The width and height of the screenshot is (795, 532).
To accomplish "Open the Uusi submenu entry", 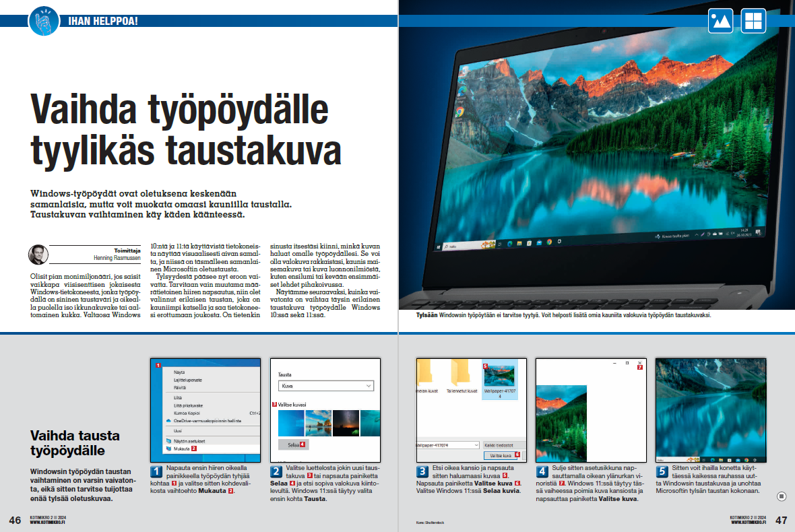I will click(x=177, y=431).
